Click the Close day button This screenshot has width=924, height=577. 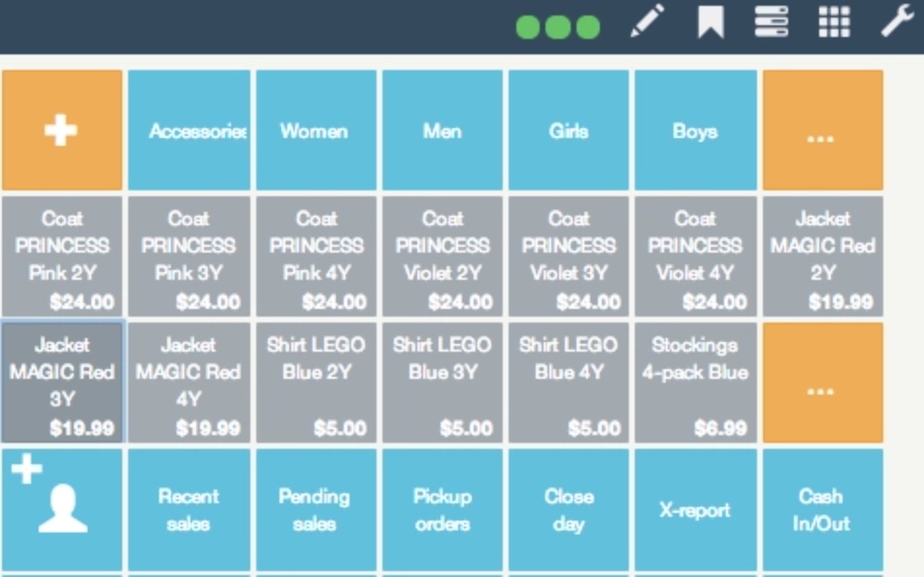click(569, 509)
